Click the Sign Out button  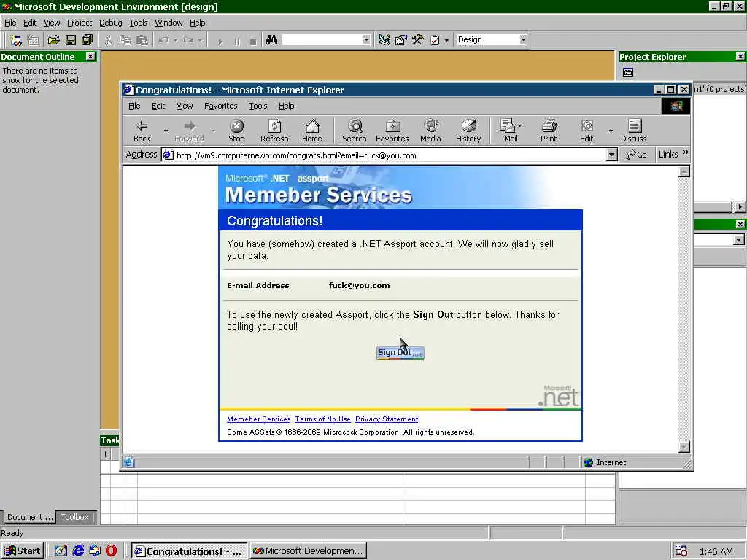pyautogui.click(x=400, y=353)
